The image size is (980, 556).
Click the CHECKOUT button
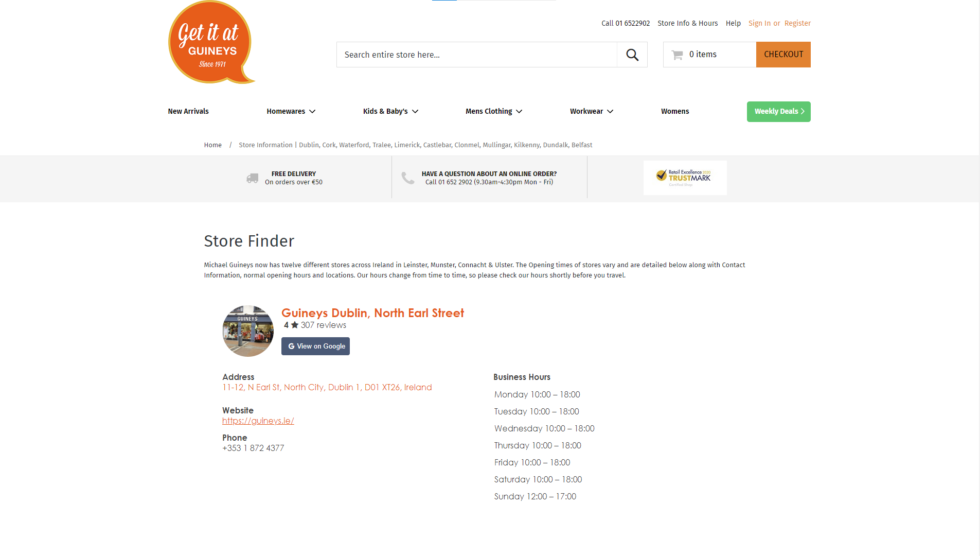tap(783, 55)
